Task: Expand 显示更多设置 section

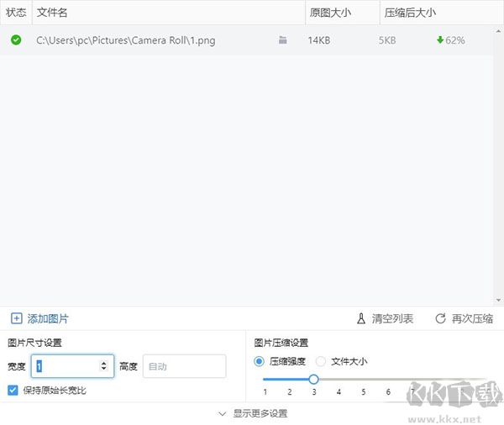Action: [x=253, y=413]
